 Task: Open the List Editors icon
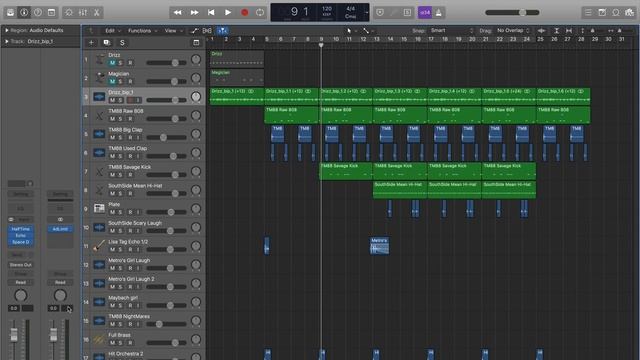coord(588,13)
